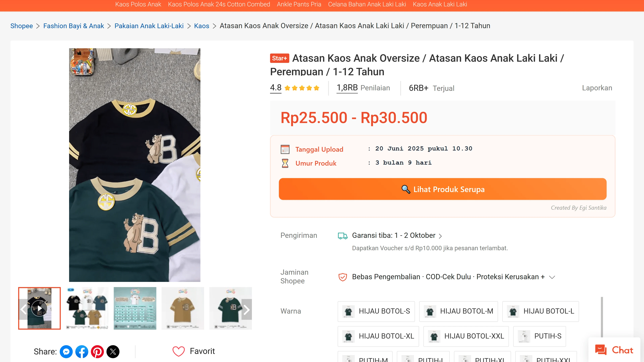Select the HIJAU BOTOL-XL variant
This screenshot has height=362, width=644.
378,336
